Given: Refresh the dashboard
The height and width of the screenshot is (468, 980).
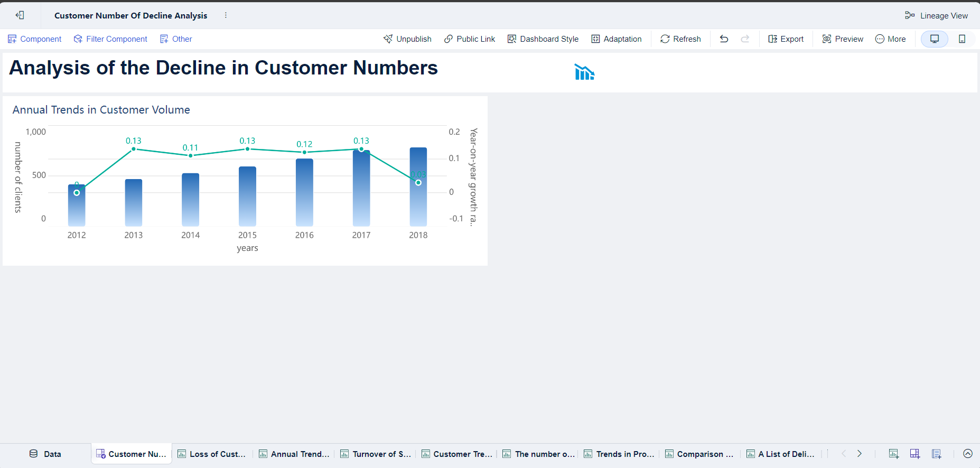Looking at the screenshot, I should [x=680, y=39].
